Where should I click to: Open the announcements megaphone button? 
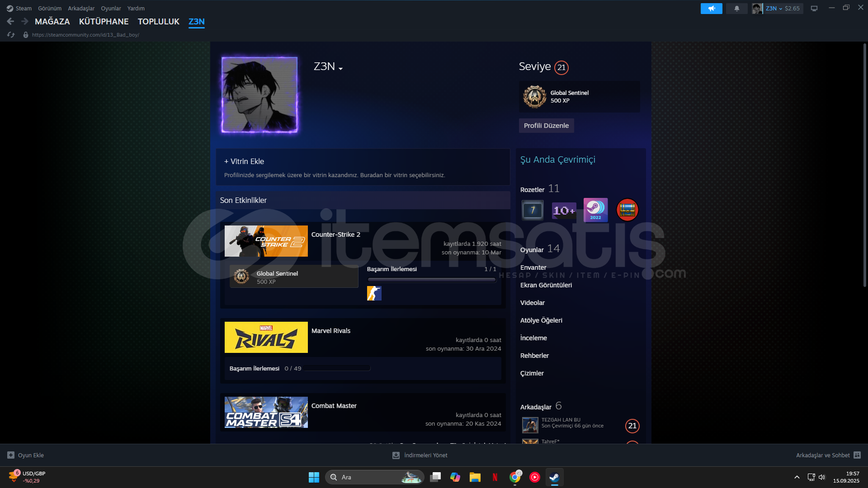coord(712,8)
